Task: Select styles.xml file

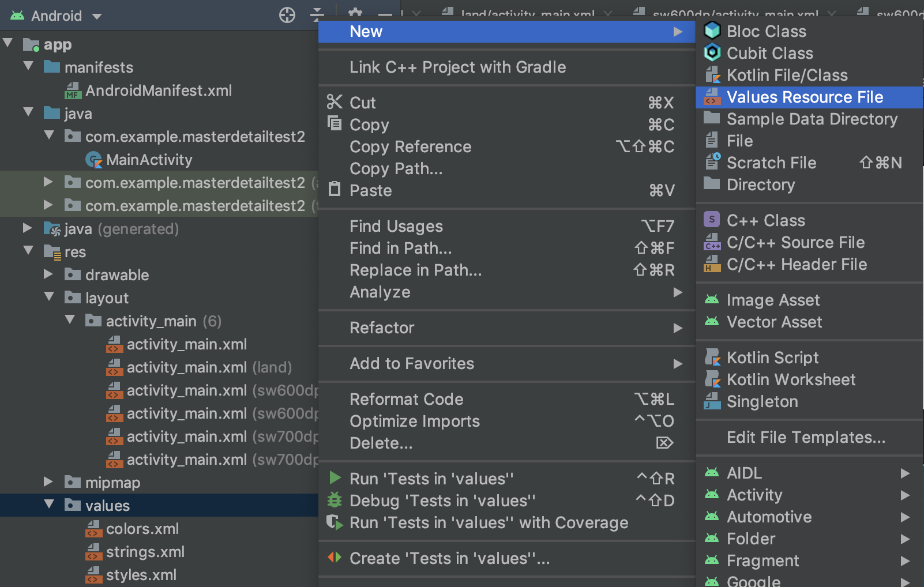Action: coord(141,575)
